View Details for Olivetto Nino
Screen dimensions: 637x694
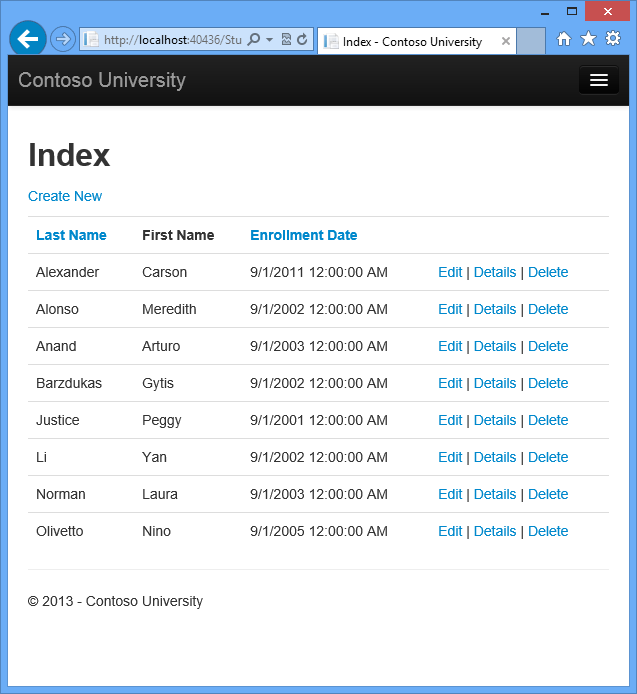[495, 531]
